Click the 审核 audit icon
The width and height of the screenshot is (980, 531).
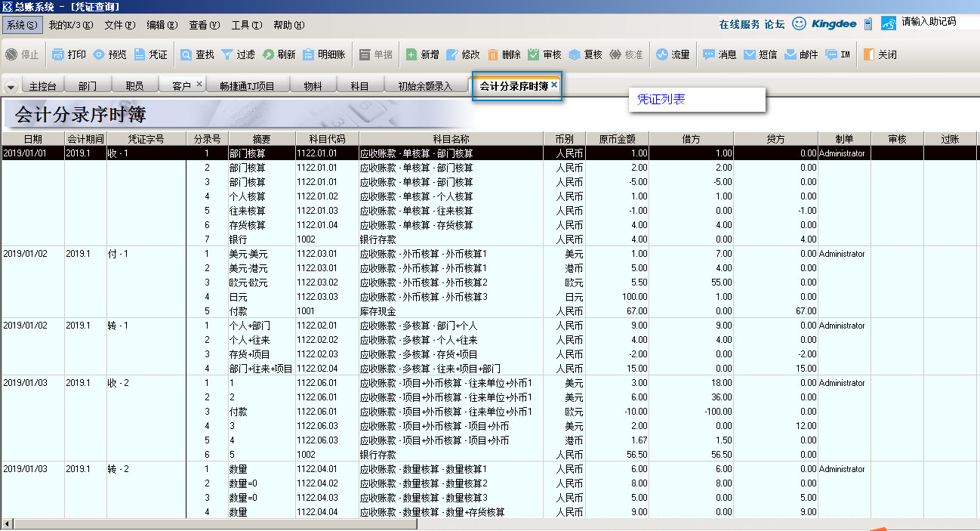click(x=534, y=54)
